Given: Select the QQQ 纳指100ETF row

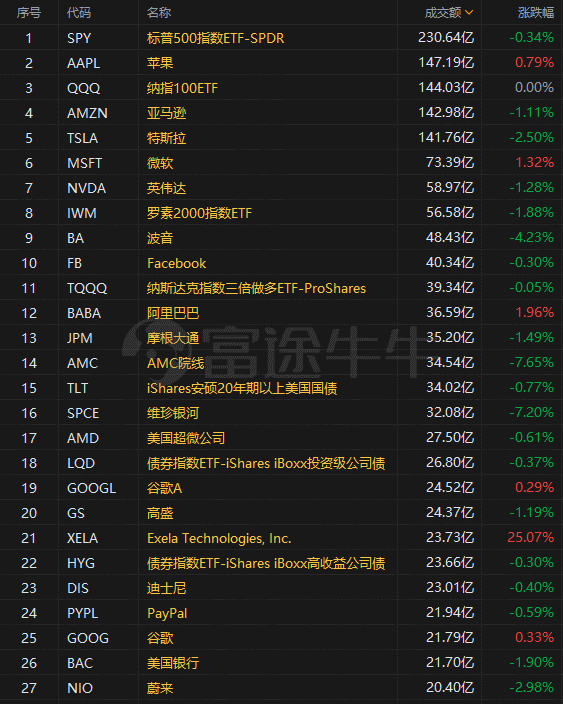Looking at the screenshot, I should point(282,88).
